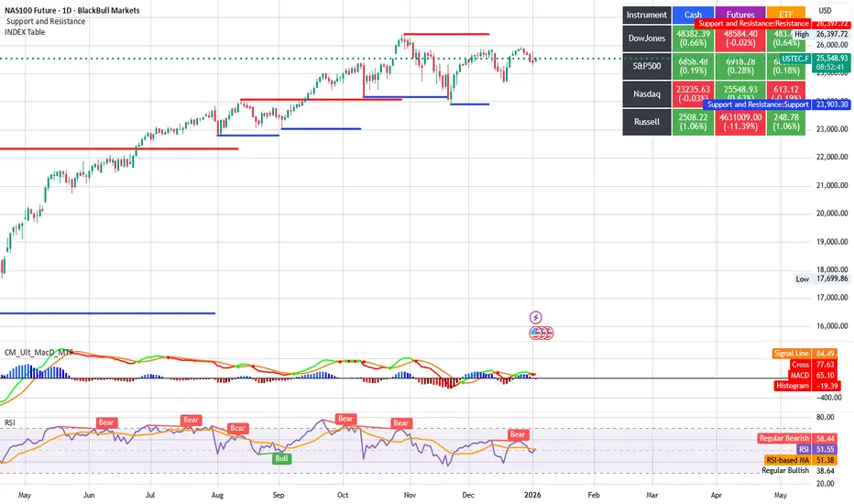
Task: Click the MACD 65.10 value label
Action: (x=812, y=375)
